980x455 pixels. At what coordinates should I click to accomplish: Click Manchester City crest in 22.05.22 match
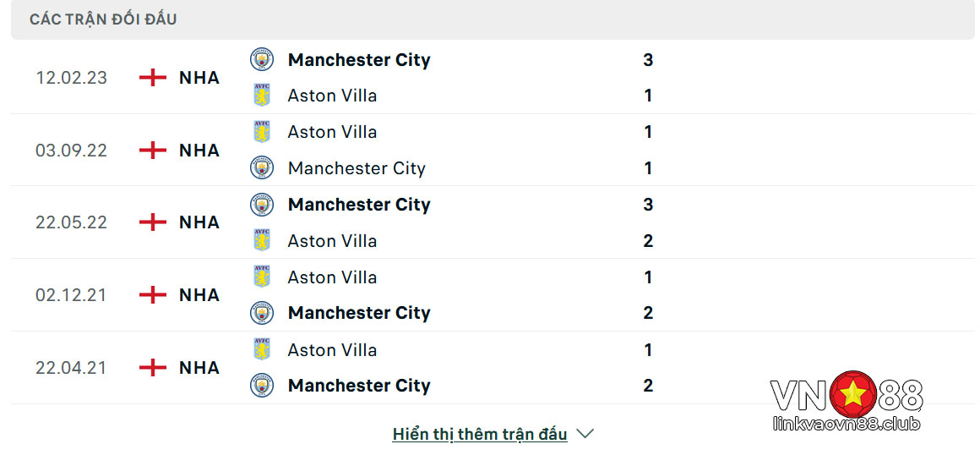point(262,205)
